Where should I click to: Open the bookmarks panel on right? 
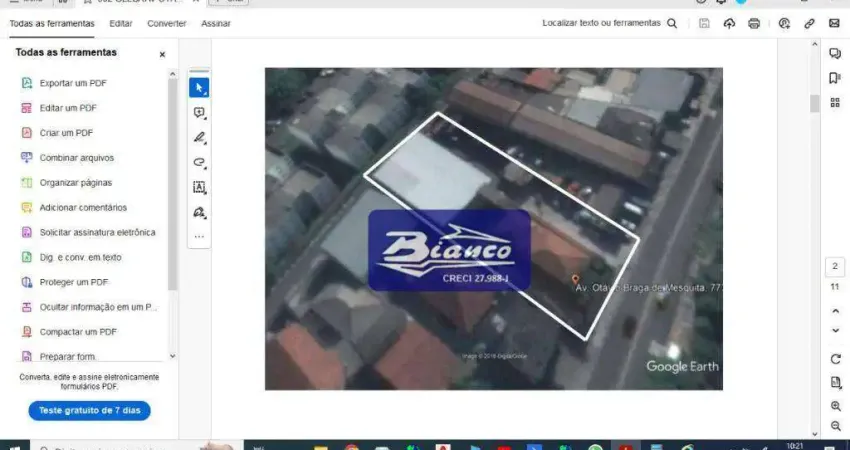click(x=835, y=78)
